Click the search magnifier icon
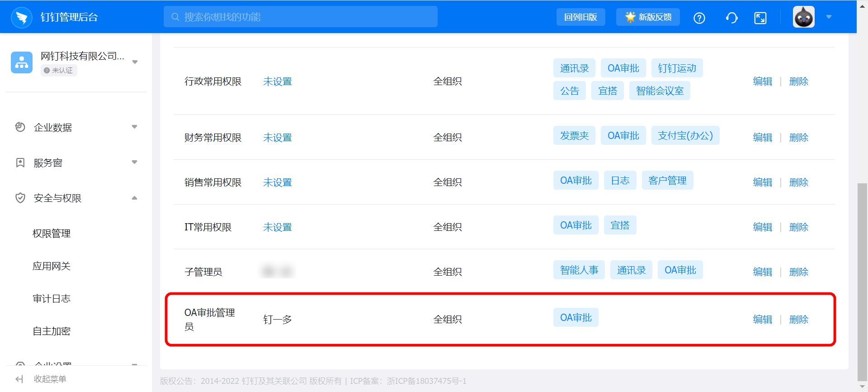The width and height of the screenshot is (868, 392). [175, 17]
